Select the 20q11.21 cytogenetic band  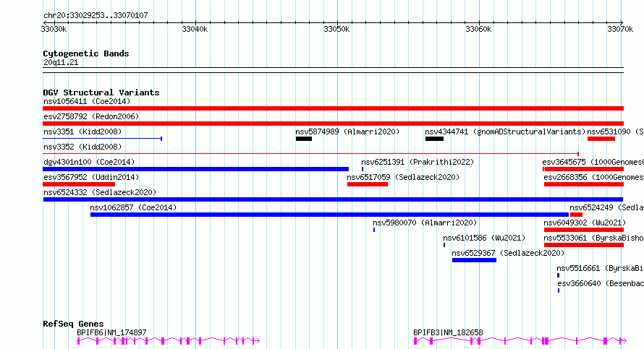pyautogui.click(x=61, y=63)
